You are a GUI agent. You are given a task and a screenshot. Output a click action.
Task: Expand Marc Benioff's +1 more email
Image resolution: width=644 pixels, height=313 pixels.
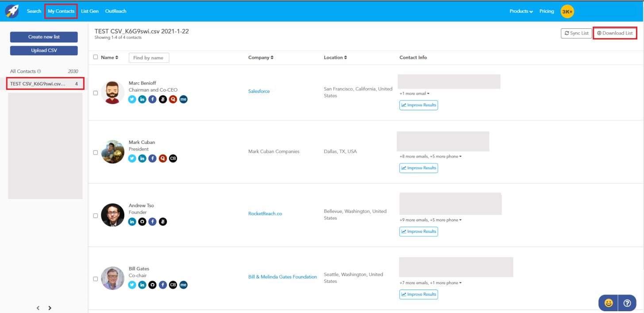pos(415,93)
